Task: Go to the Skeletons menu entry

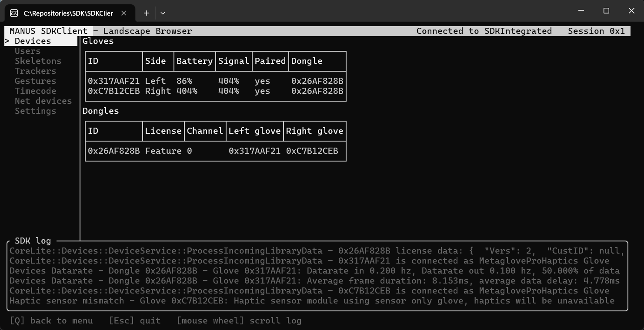Action: coord(38,61)
